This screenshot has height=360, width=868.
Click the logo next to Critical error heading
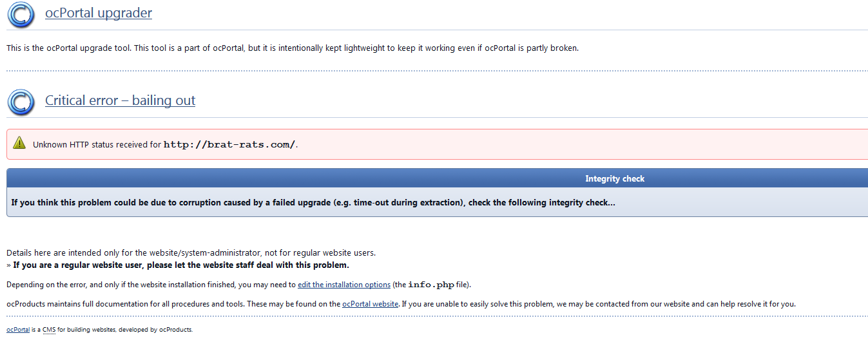tap(21, 102)
